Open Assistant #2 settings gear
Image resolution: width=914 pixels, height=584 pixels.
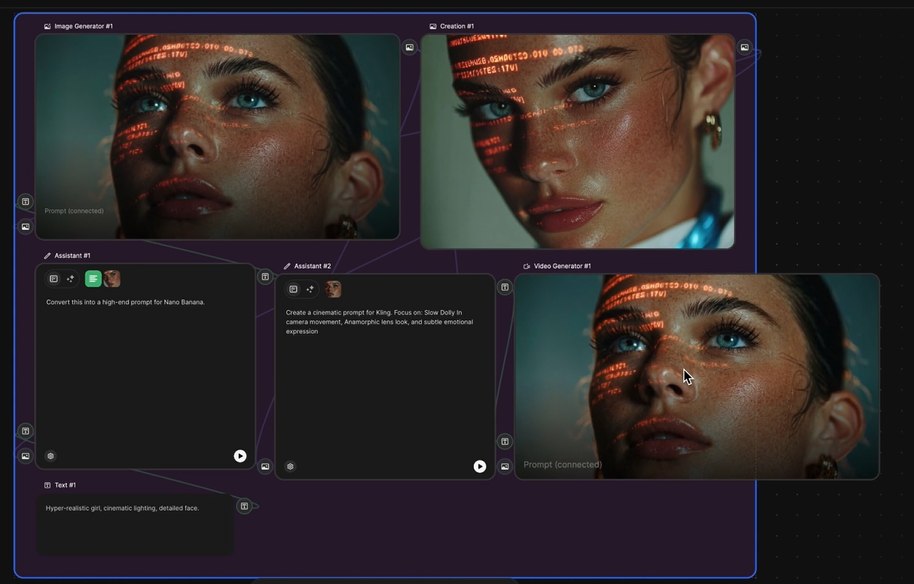click(290, 466)
